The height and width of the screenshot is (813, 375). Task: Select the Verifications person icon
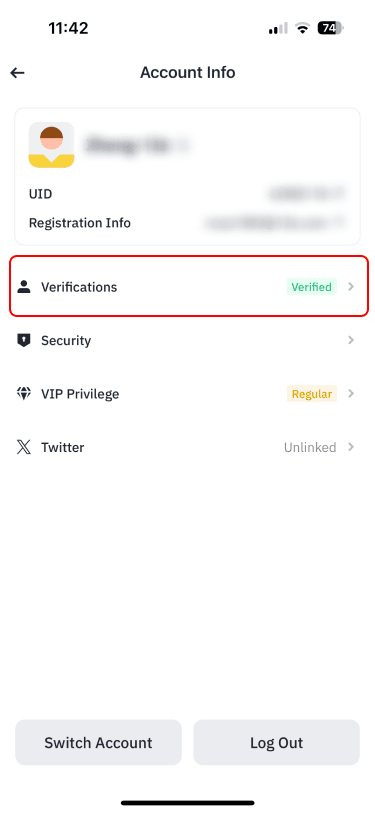click(23, 287)
